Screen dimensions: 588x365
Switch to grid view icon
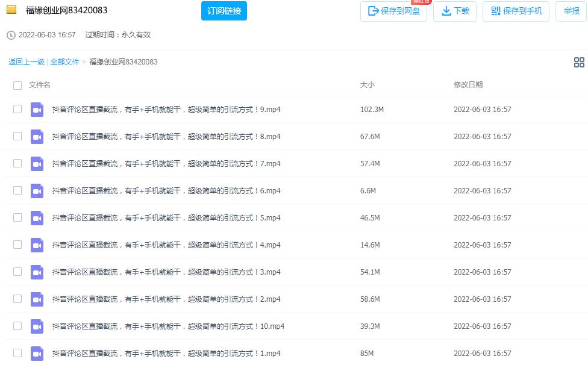point(579,62)
